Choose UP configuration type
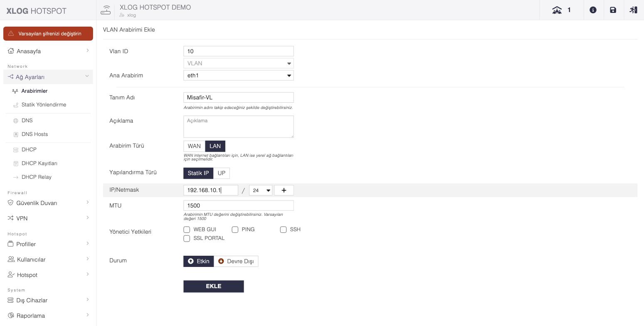Viewport: 644px width, 326px height. pyautogui.click(x=222, y=173)
